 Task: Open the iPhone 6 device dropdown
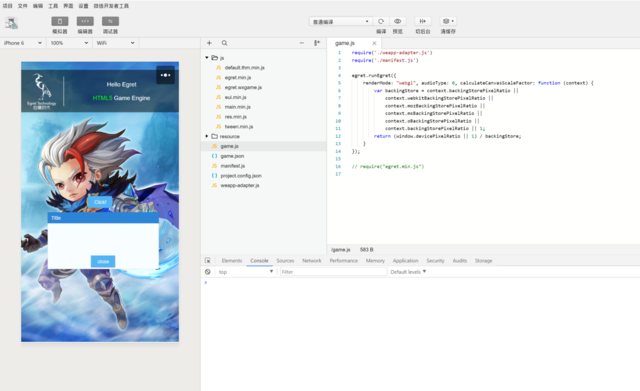coord(23,43)
